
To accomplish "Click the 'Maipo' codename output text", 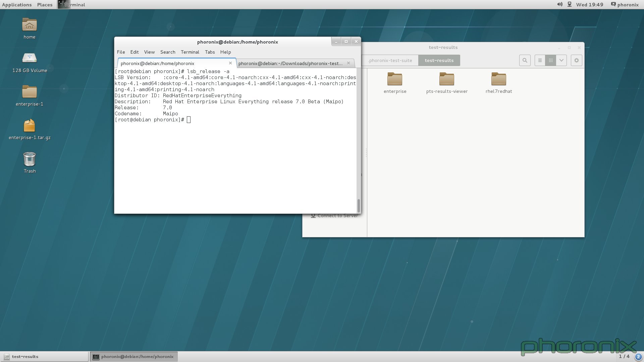I will (170, 114).
